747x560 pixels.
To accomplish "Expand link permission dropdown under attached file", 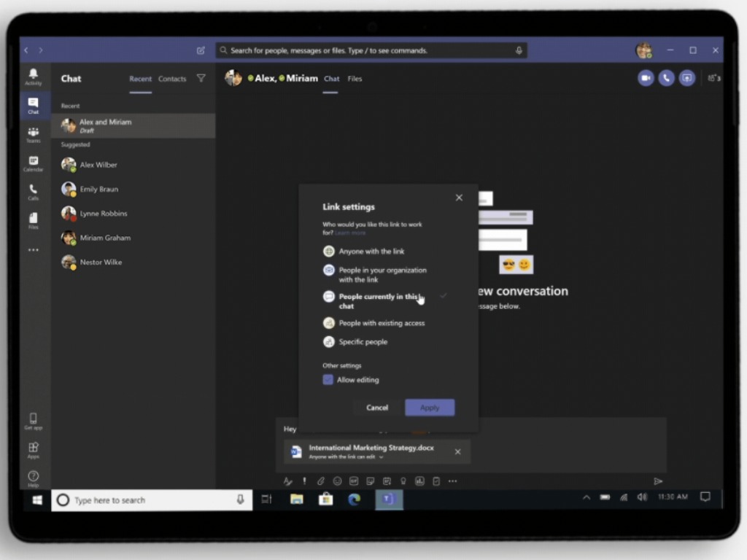I will 381,457.
